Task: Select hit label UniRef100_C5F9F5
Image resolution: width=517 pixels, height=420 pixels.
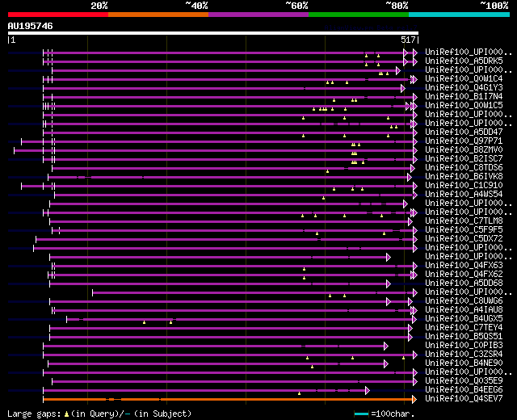Action: coord(464,230)
